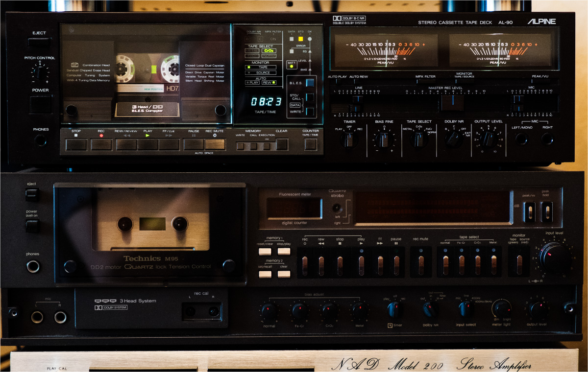
Task: Select normal tape type on Technics
Action: [x=445, y=265]
